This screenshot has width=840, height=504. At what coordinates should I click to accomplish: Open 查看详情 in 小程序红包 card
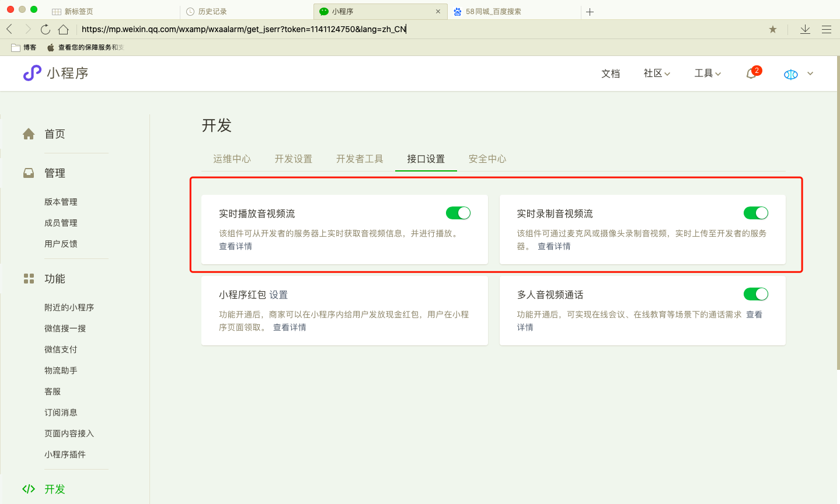click(x=290, y=327)
